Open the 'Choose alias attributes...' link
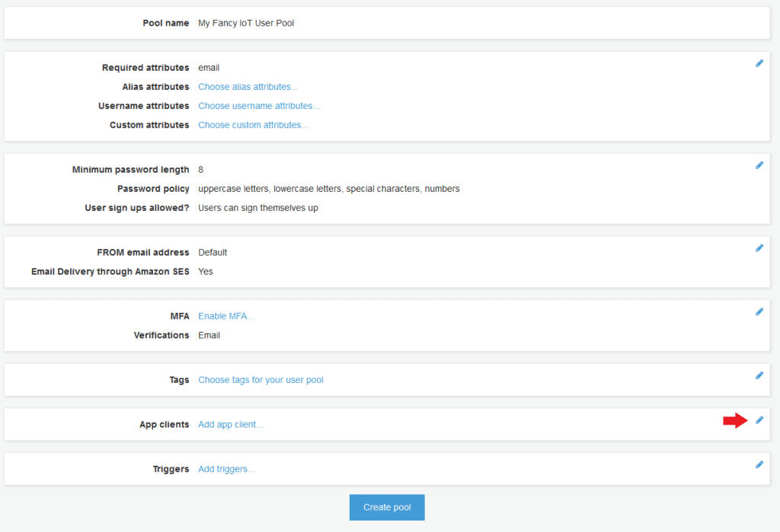 (x=248, y=87)
